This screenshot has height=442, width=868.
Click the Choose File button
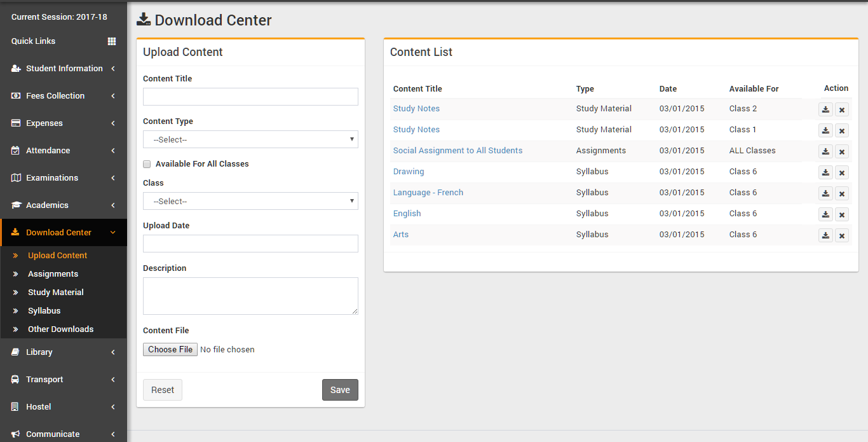(170, 350)
